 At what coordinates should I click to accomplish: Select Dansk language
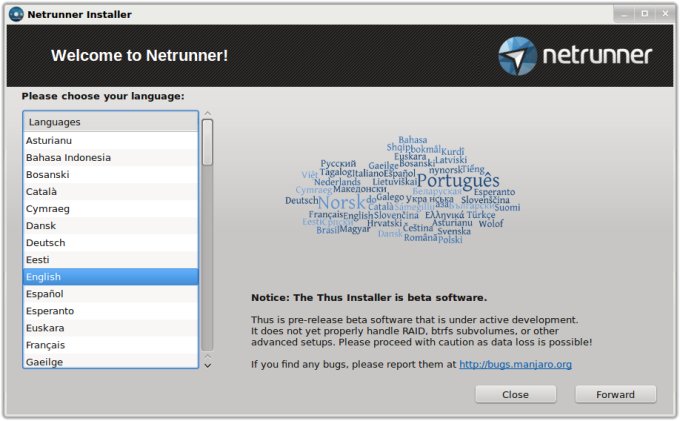click(x=111, y=225)
